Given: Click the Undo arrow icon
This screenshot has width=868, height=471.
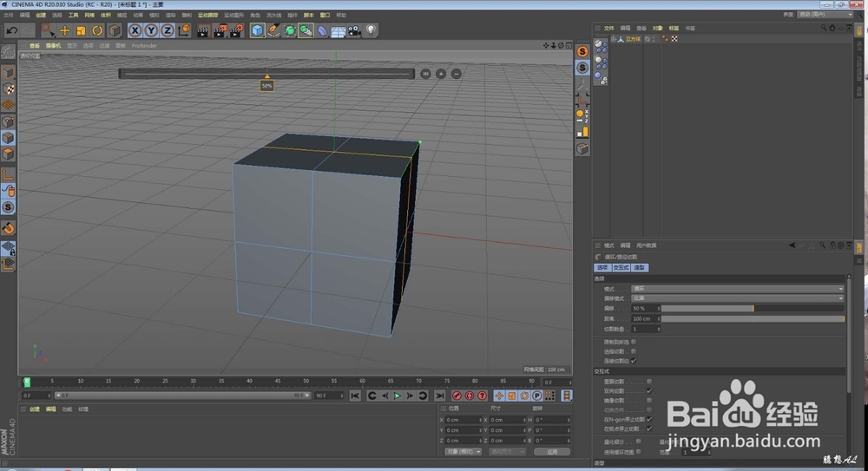Looking at the screenshot, I should point(11,30).
